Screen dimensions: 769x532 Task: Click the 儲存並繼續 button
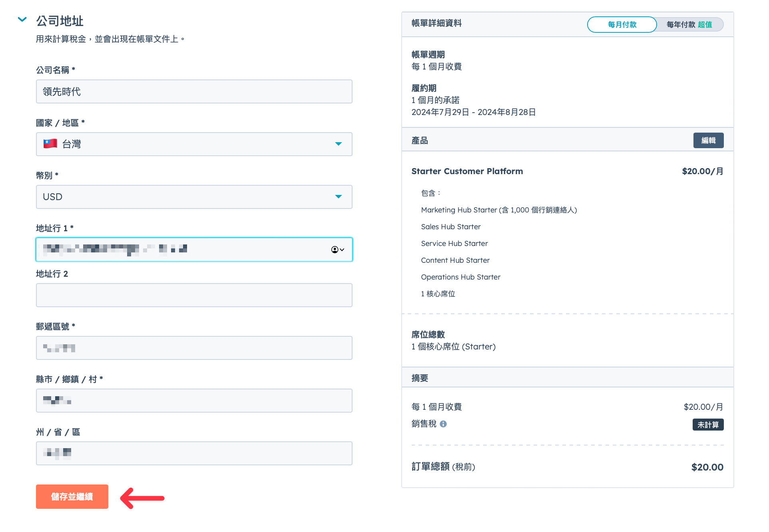click(72, 496)
